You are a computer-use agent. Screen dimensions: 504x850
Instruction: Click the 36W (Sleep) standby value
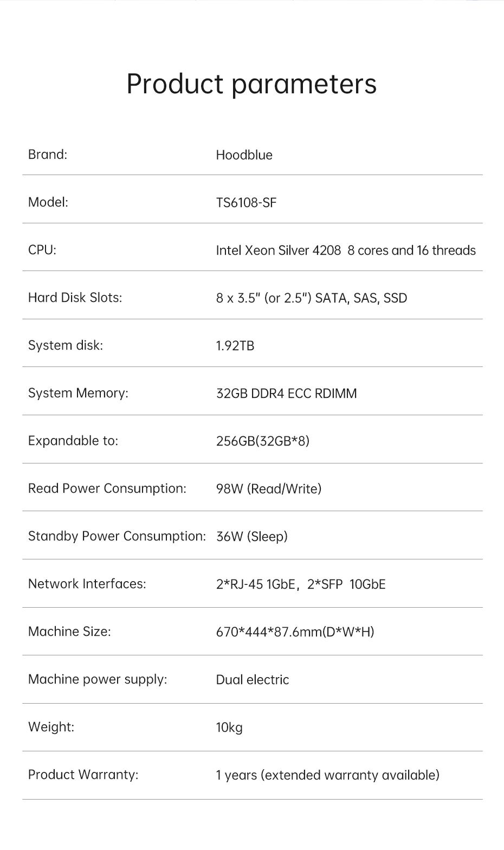(251, 537)
